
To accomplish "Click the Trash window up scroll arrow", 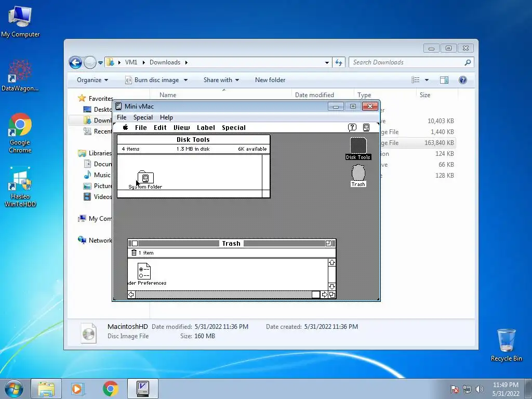I will [x=332, y=262].
